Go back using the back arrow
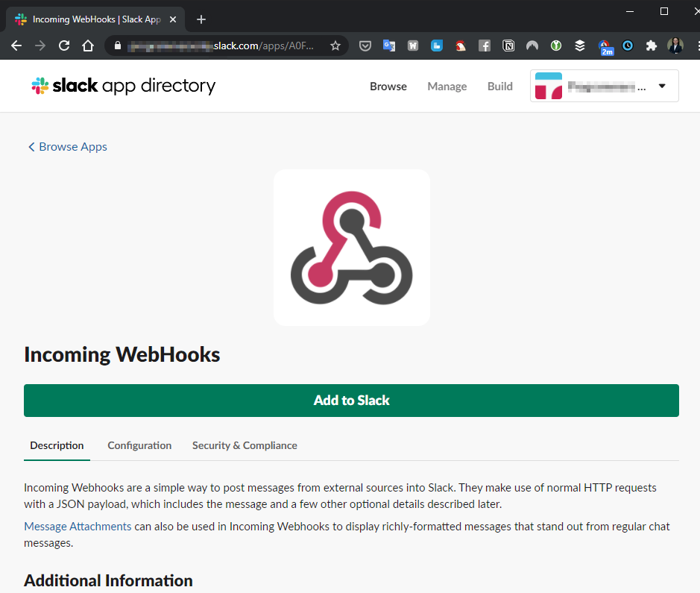 click(16, 46)
